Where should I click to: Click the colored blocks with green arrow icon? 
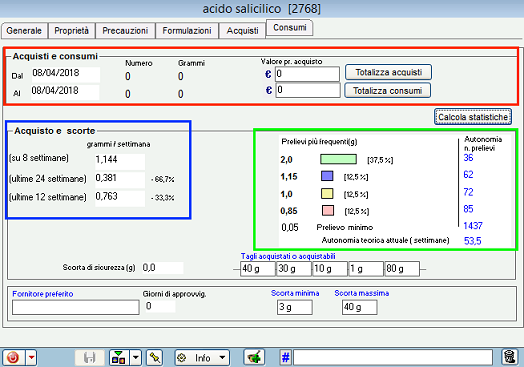(119, 358)
